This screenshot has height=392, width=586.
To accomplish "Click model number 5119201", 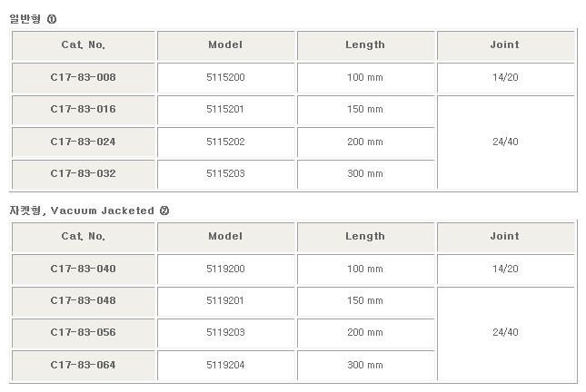I will click(225, 301).
